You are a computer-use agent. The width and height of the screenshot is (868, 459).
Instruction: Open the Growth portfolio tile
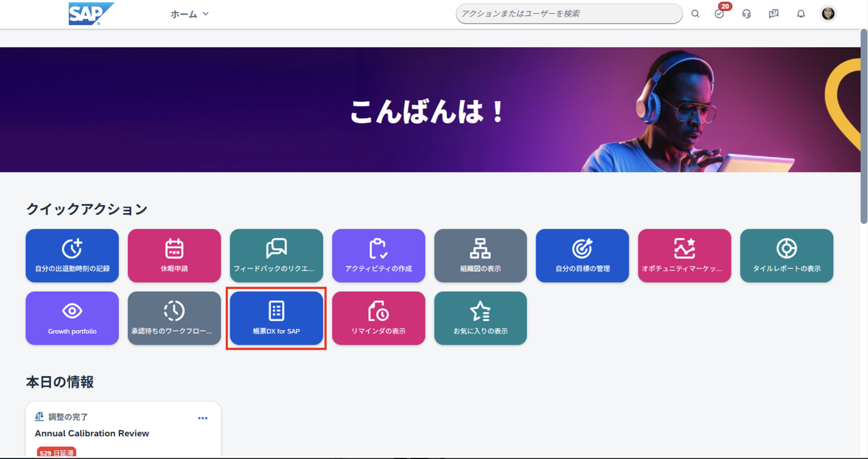pyautogui.click(x=72, y=318)
